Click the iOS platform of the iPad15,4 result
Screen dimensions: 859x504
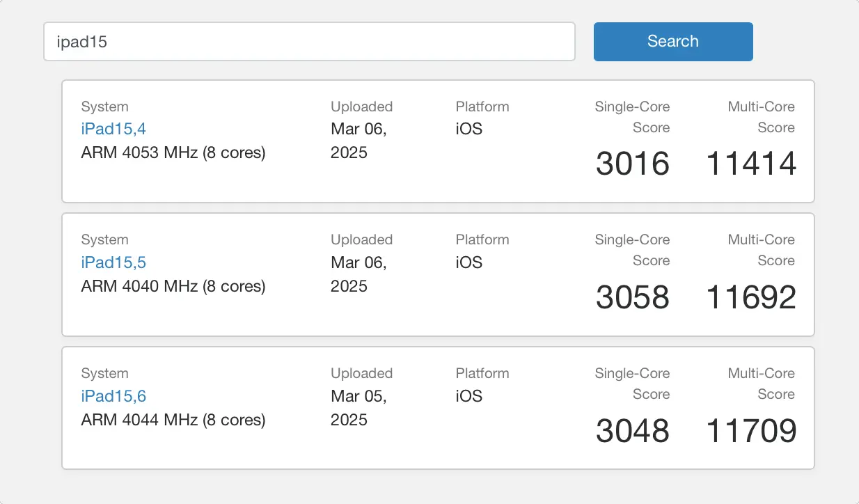tap(469, 129)
